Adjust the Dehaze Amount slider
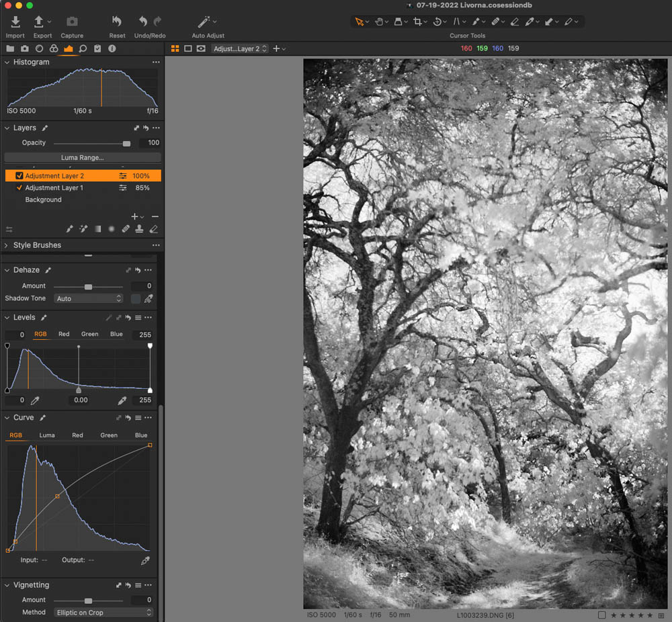Screen dimensions: 672x622 (x=88, y=287)
